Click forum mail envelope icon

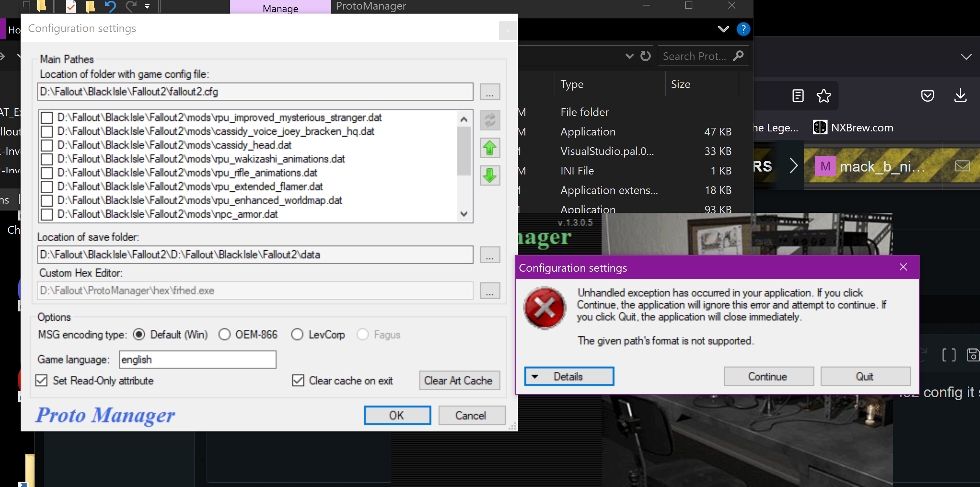point(962,166)
